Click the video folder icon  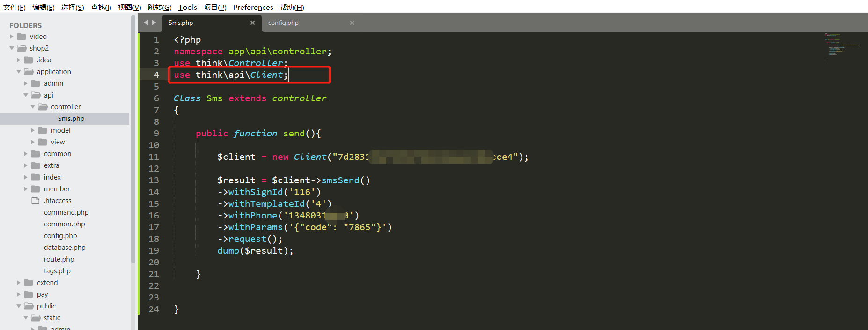pyautogui.click(x=22, y=37)
